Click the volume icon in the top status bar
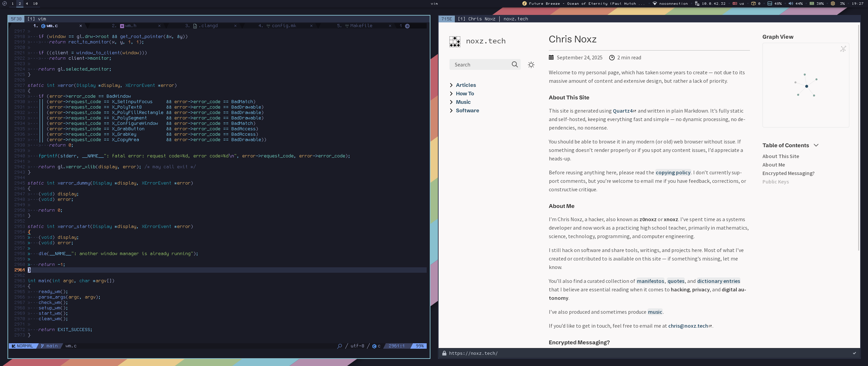Image resolution: width=868 pixels, height=366 pixels. coord(791,3)
